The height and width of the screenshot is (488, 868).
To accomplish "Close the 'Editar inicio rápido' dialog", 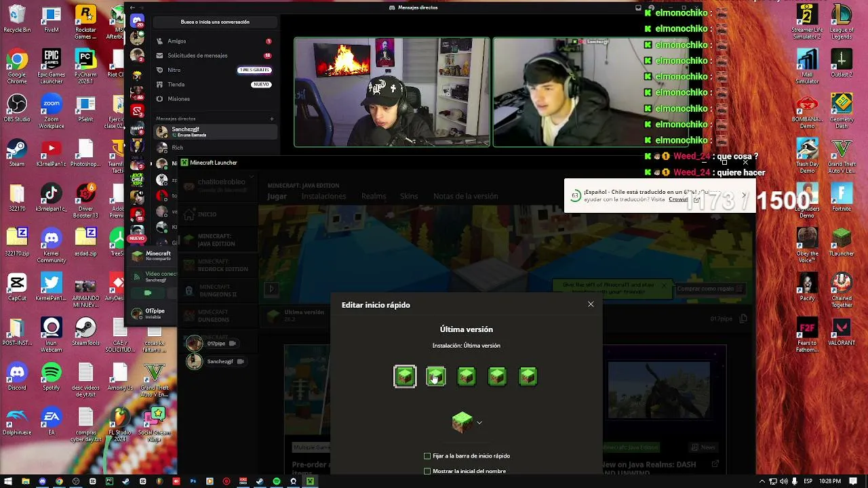I will coord(591,304).
